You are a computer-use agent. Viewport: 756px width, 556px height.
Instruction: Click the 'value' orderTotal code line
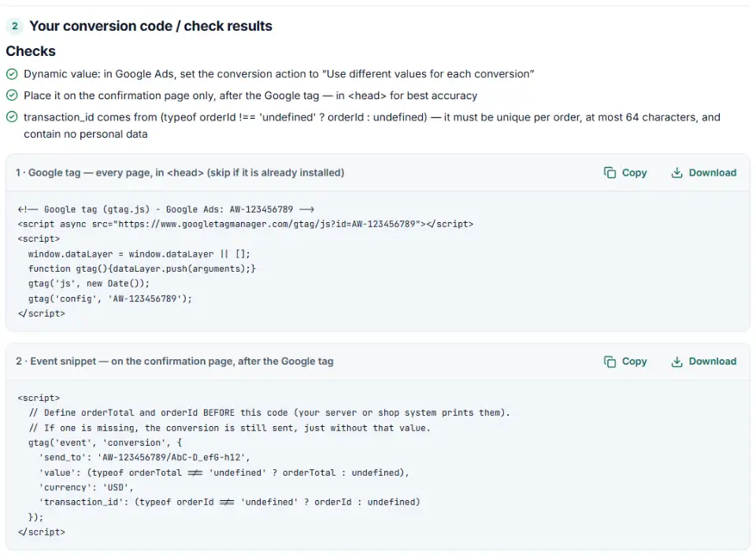pos(224,473)
